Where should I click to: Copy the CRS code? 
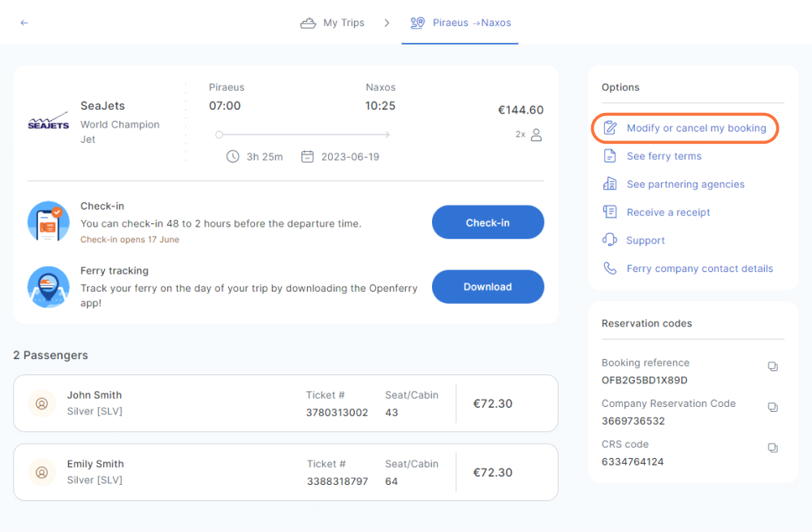click(773, 448)
